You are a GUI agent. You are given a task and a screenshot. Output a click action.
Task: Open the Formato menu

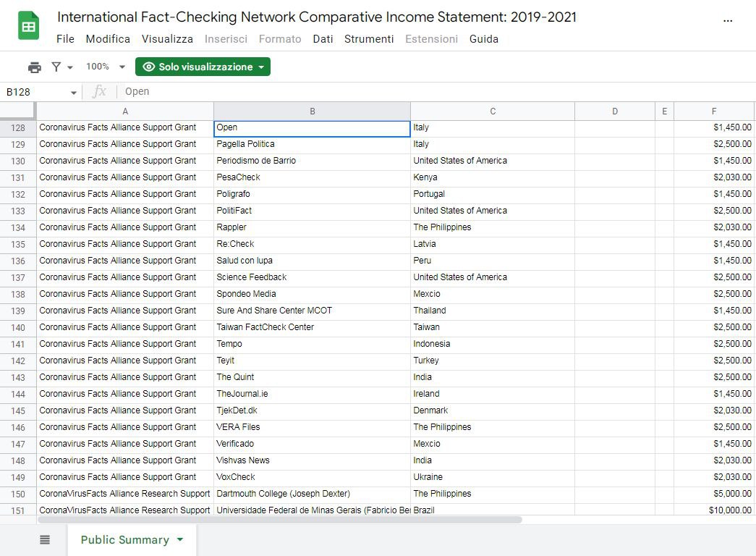[280, 39]
